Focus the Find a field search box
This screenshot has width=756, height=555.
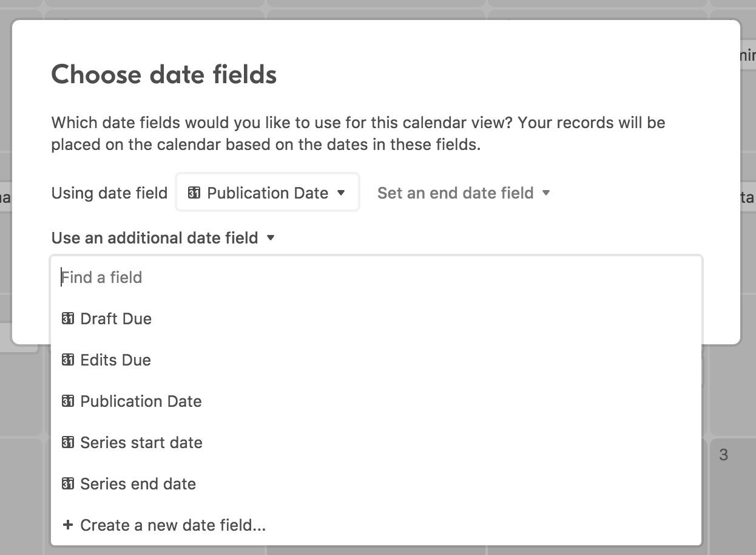pos(376,277)
